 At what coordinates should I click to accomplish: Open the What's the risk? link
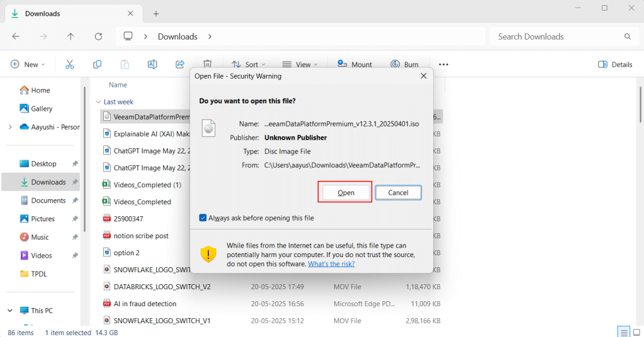pos(331,264)
